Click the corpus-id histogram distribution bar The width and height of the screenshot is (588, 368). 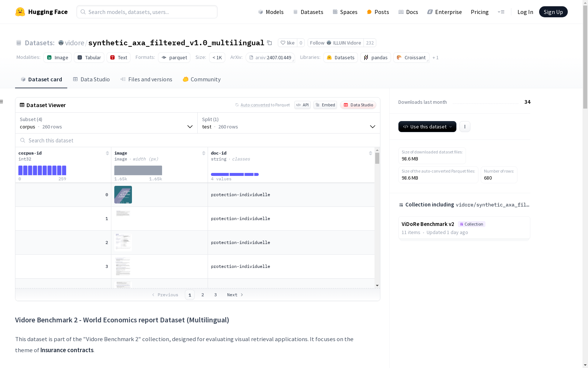coord(42,170)
